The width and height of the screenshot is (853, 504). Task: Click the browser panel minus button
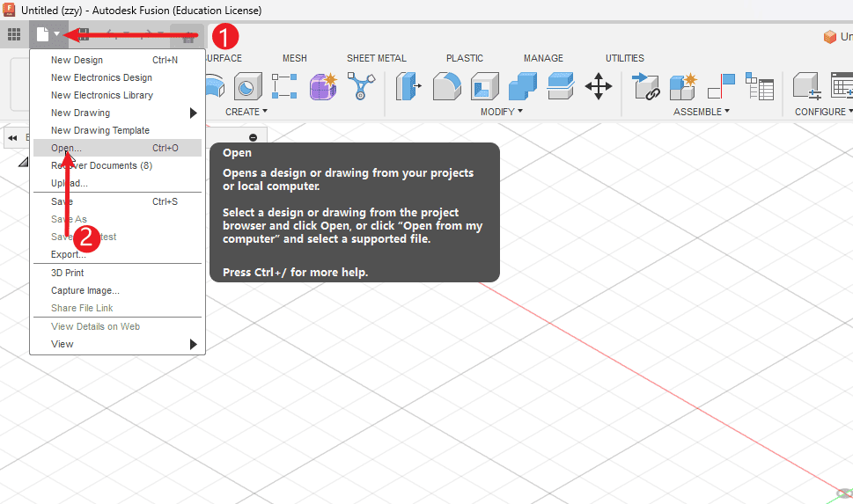click(254, 137)
